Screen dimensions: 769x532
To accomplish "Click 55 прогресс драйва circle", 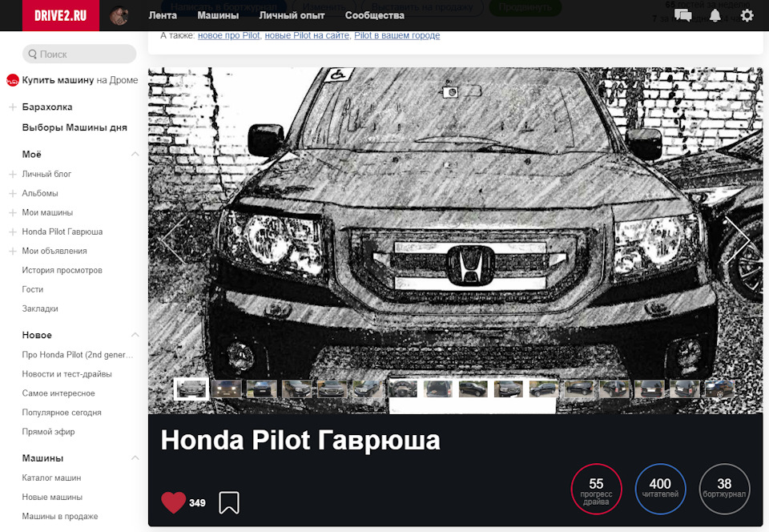I will (x=596, y=489).
